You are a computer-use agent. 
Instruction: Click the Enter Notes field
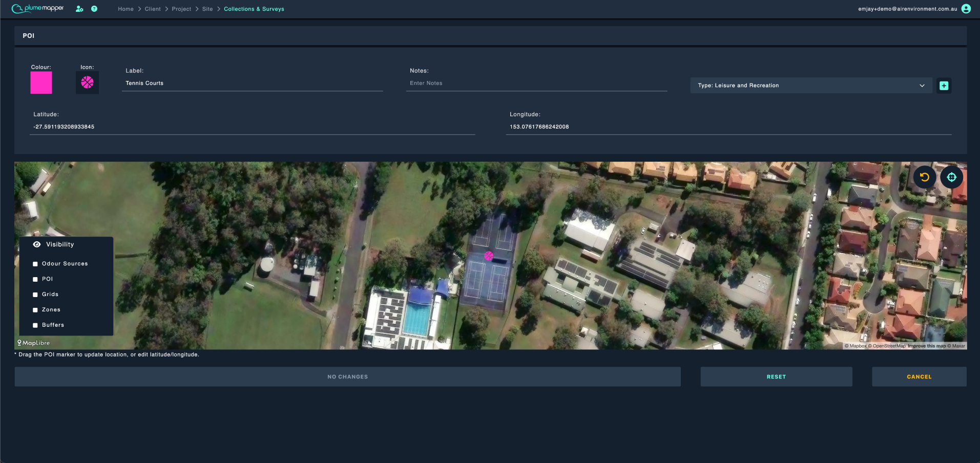tap(536, 83)
